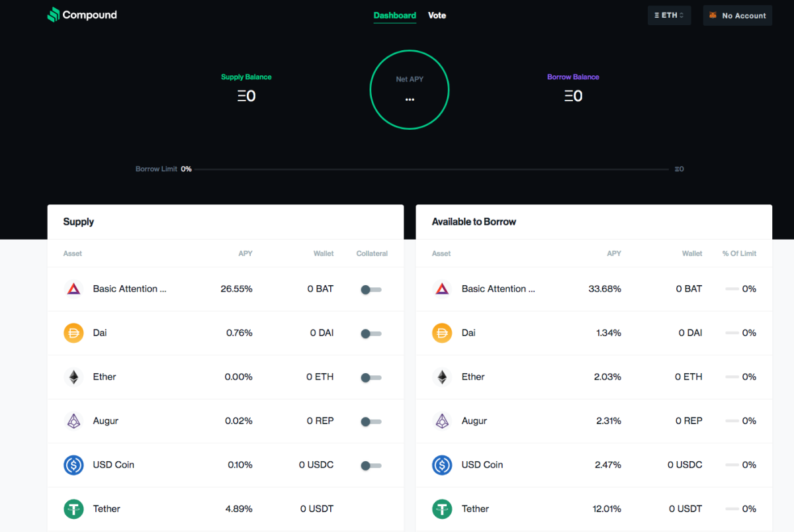Click Basic Attention Token icon in Borrow list

[x=442, y=288]
